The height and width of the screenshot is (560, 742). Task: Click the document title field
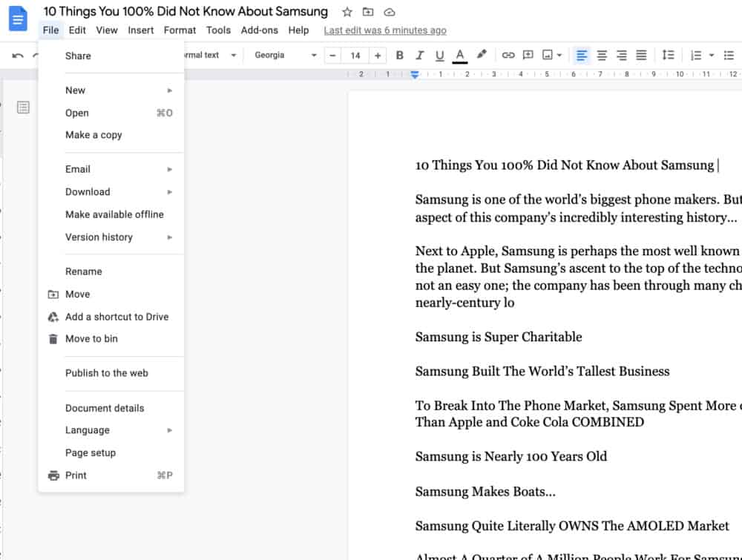tap(185, 11)
